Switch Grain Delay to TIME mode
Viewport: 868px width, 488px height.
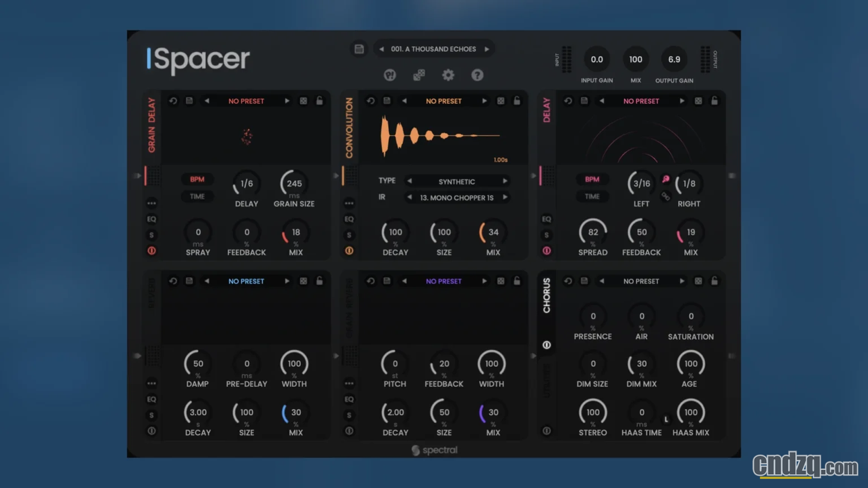(x=197, y=196)
